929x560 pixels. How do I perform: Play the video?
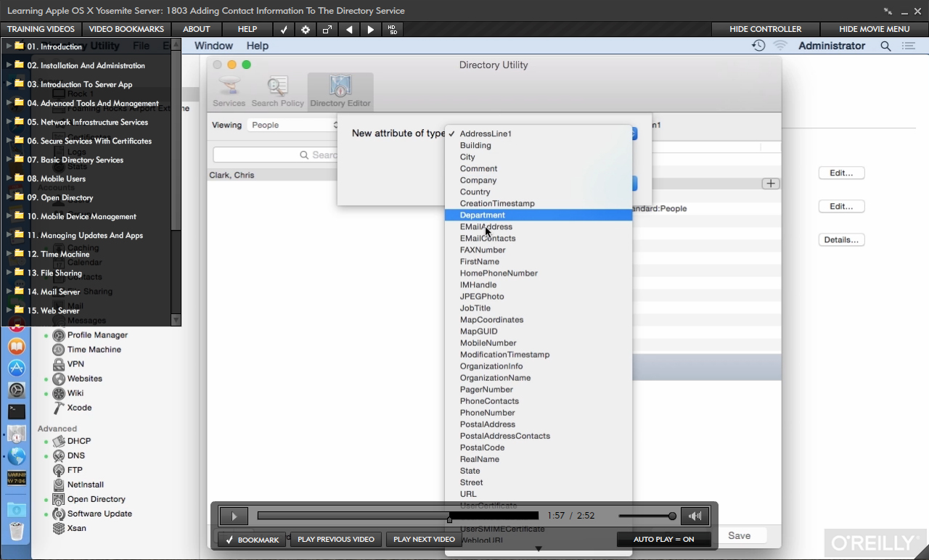click(234, 516)
